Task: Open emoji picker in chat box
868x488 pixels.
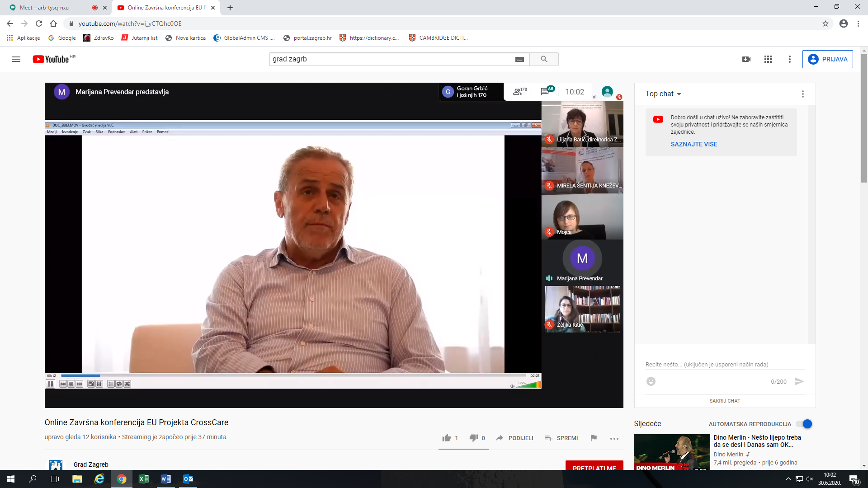Action: 651,381
